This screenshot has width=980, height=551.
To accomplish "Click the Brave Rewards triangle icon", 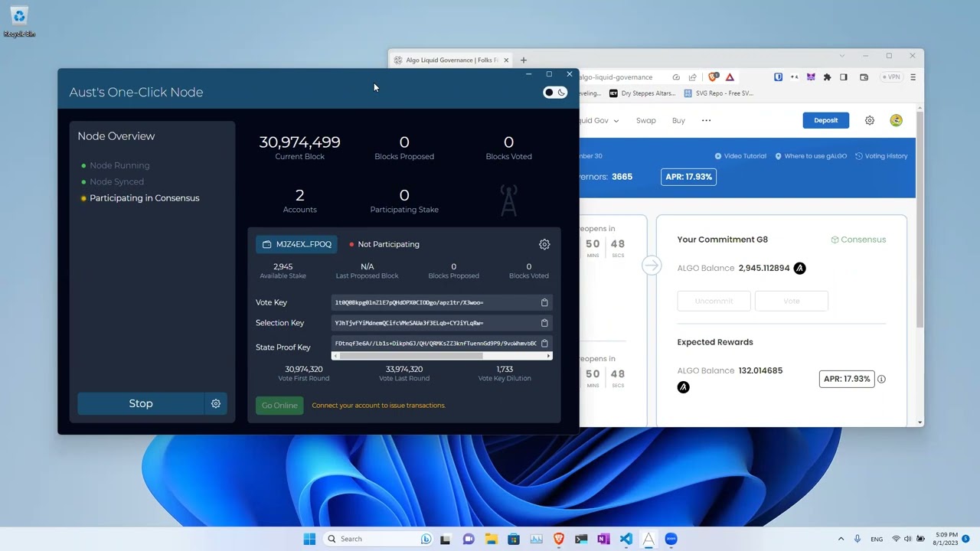I will [x=730, y=77].
